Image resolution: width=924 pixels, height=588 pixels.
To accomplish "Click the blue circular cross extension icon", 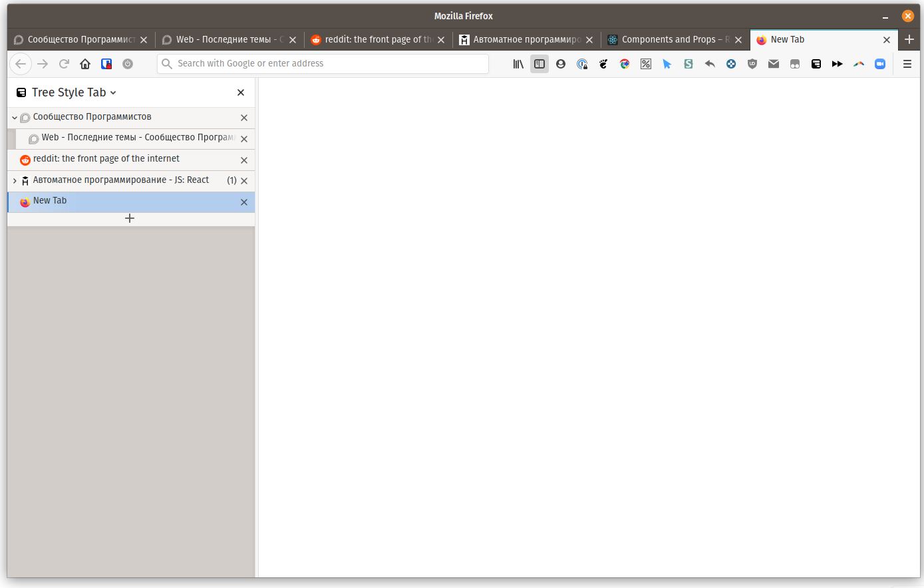I will (731, 64).
